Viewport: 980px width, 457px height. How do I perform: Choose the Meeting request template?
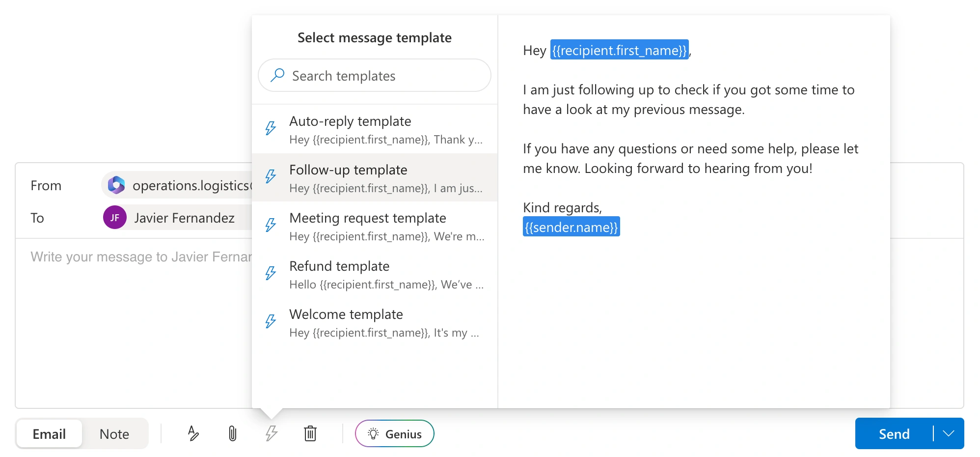(x=374, y=226)
